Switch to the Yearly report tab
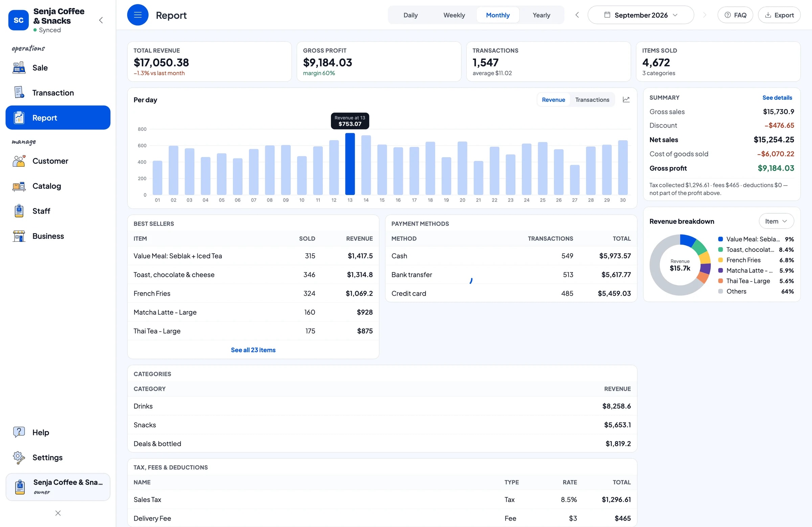 (x=541, y=15)
